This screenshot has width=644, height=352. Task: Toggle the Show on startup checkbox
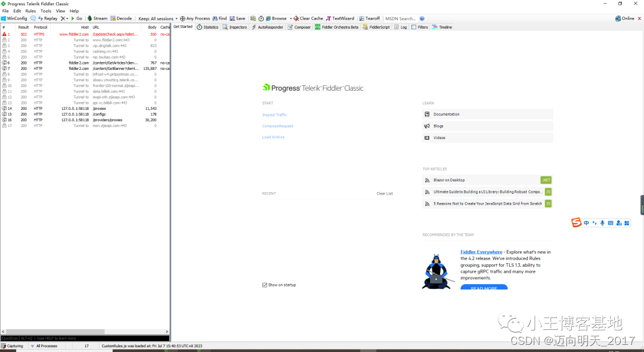pos(265,285)
